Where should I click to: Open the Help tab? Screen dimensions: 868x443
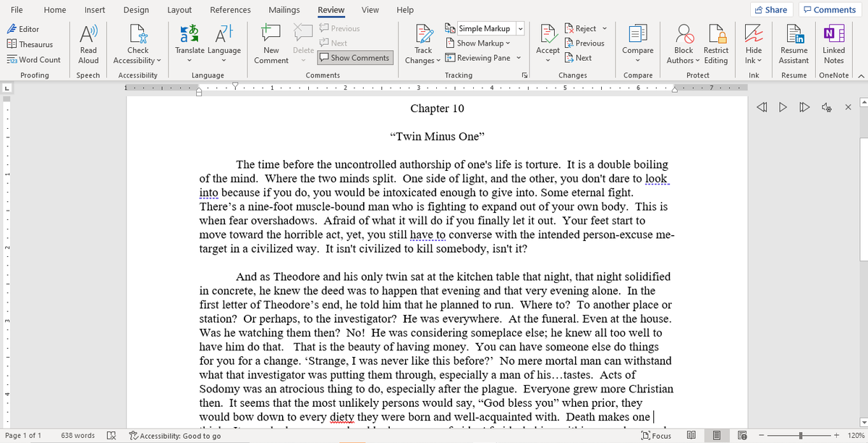tap(405, 9)
